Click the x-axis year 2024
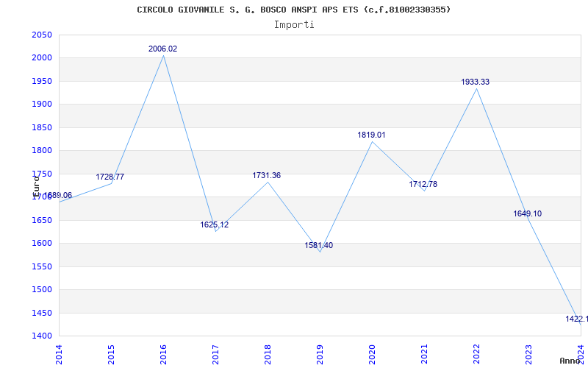 pyautogui.click(x=581, y=355)
